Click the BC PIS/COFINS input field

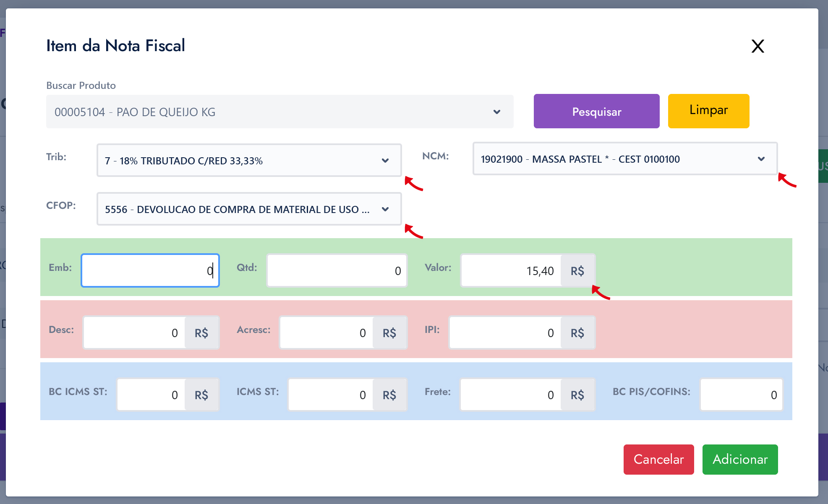[741, 395]
